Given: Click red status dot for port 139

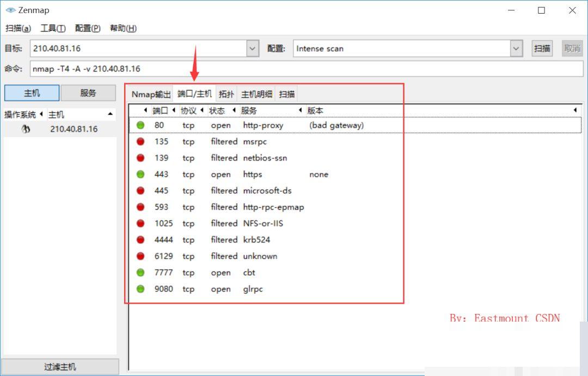Looking at the screenshot, I should pos(140,158).
